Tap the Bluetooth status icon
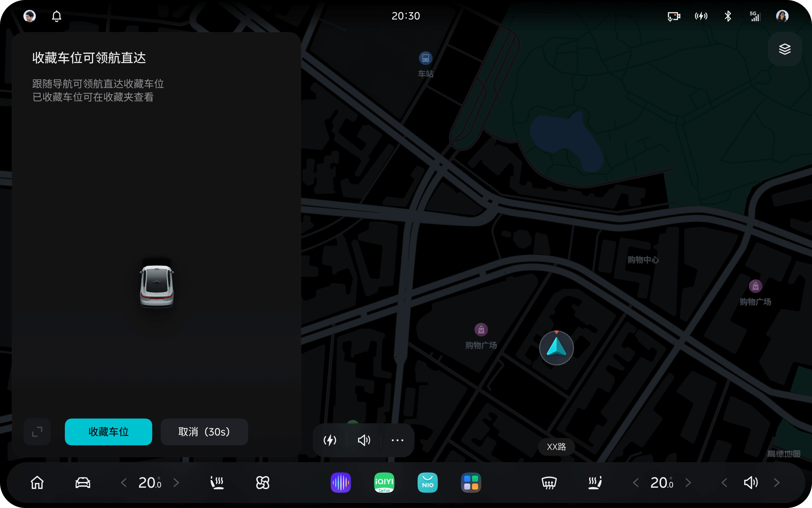 point(728,16)
